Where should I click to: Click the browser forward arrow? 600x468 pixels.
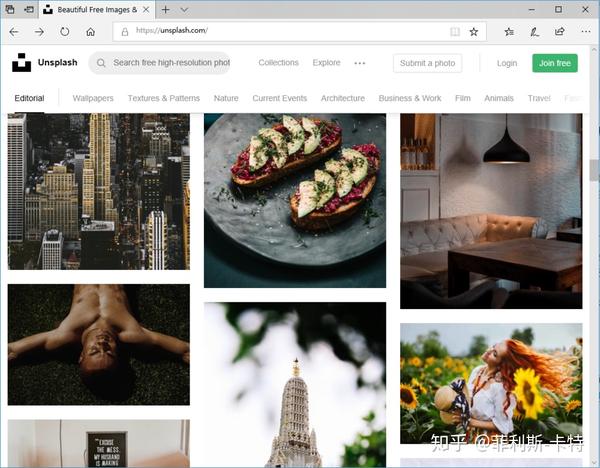click(39, 32)
